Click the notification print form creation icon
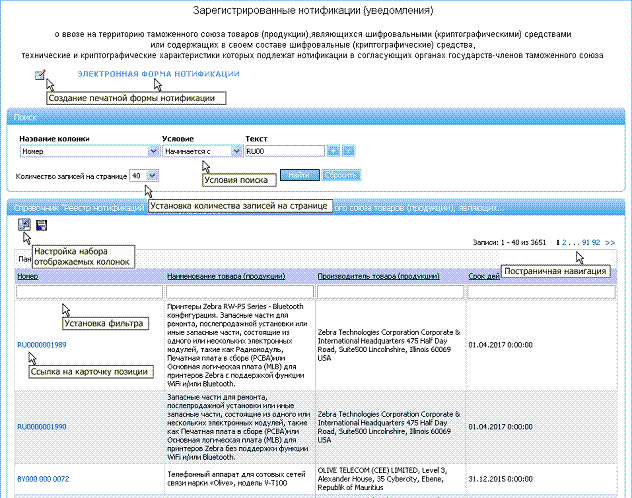The image size is (632, 498). [40, 75]
